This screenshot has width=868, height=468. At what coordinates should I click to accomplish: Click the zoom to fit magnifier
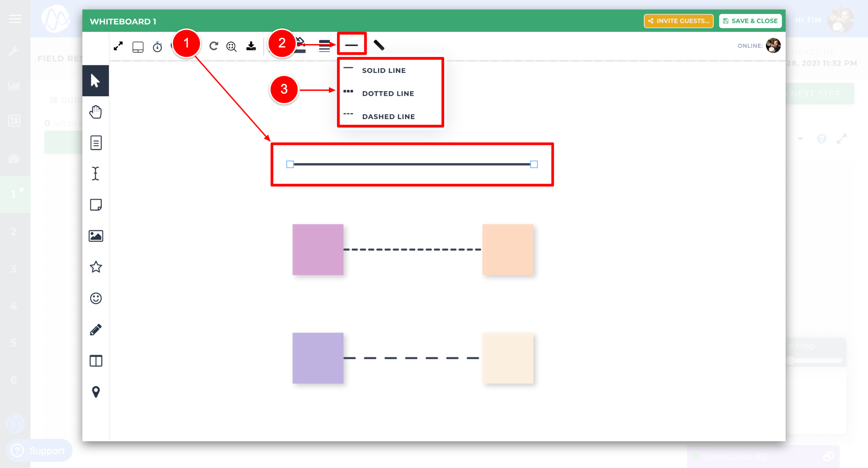pos(231,47)
